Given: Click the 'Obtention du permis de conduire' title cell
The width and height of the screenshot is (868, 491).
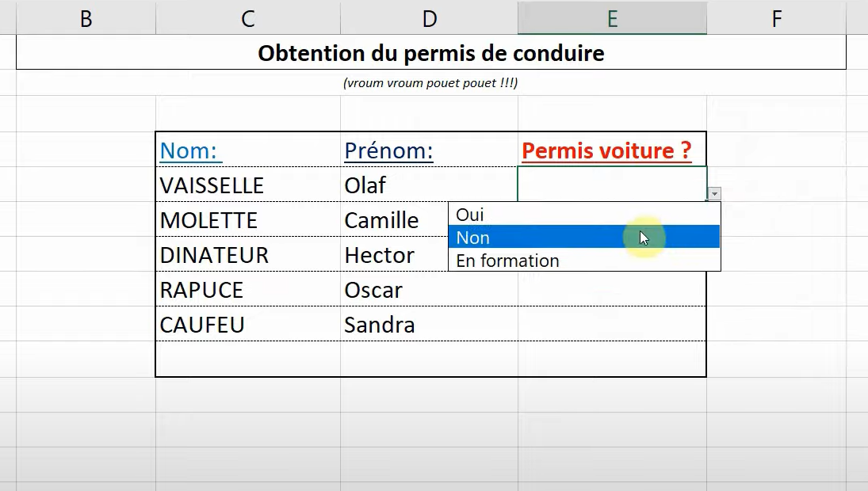Looking at the screenshot, I should click(x=430, y=54).
